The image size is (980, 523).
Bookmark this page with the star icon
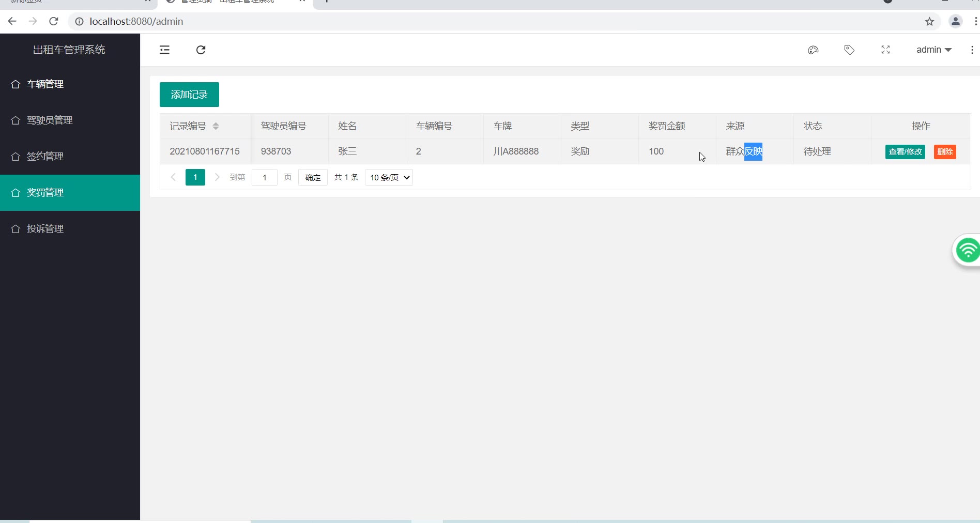(930, 21)
